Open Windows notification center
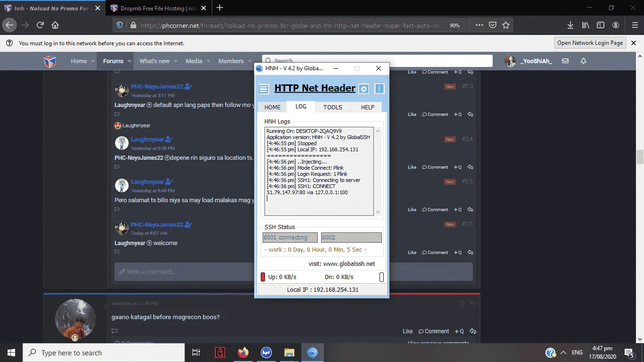 coord(629,353)
